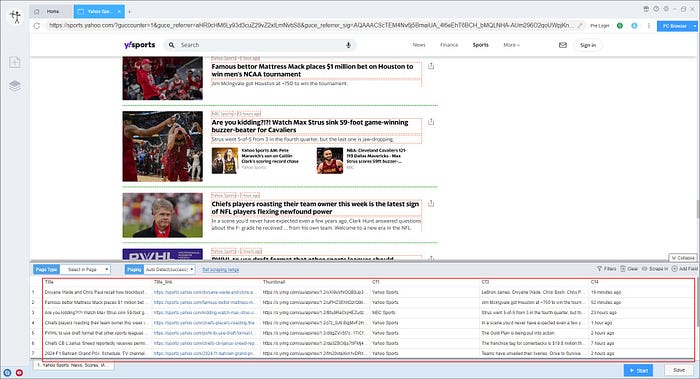
Task: Click the red round icon at bottom-left corner
Action: tap(19, 372)
